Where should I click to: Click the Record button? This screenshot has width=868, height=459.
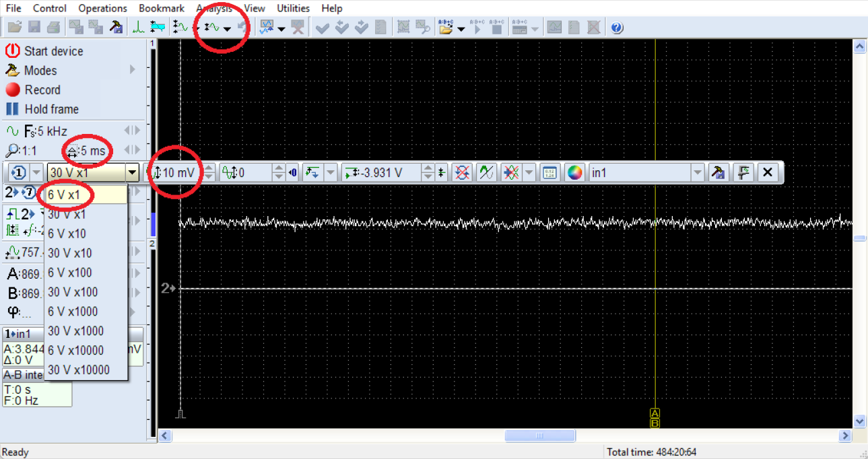34,90
